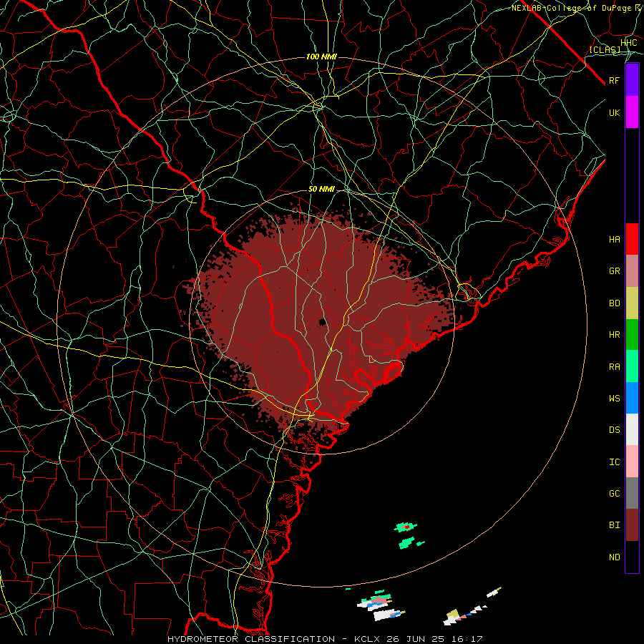Click the DS legend label
This screenshot has height=644, width=644.
614,430
